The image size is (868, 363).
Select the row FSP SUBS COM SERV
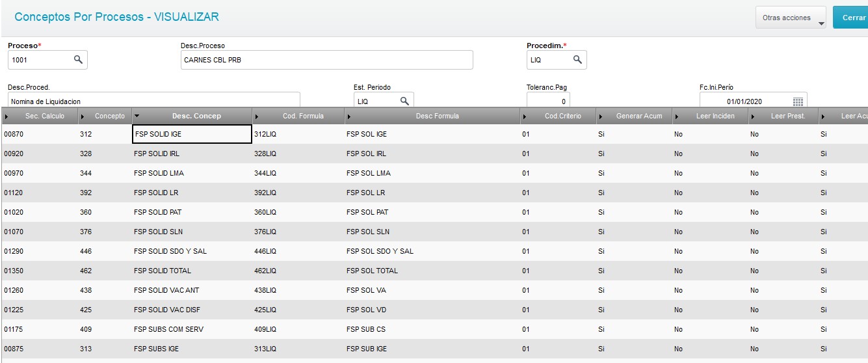coord(434,329)
